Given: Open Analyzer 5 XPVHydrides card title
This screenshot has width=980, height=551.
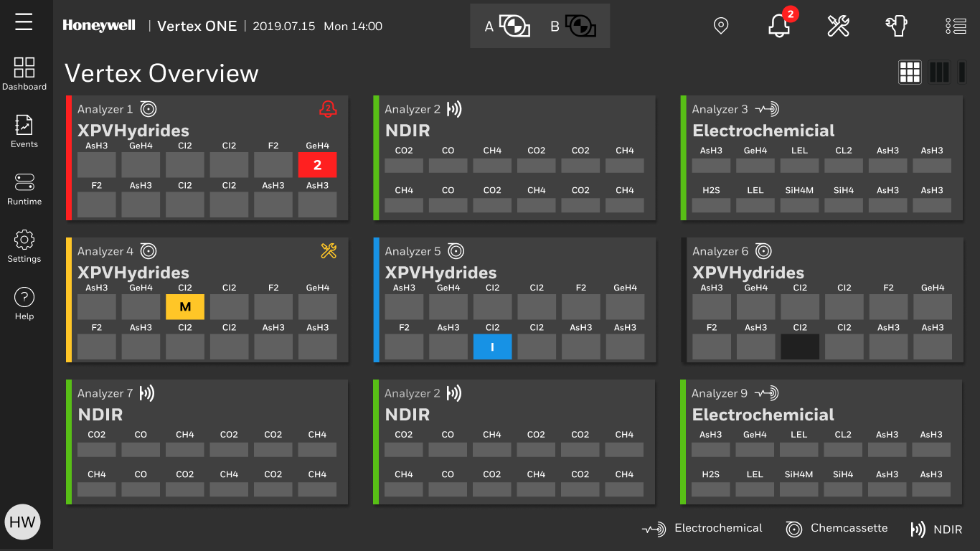Looking at the screenshot, I should click(x=440, y=273).
